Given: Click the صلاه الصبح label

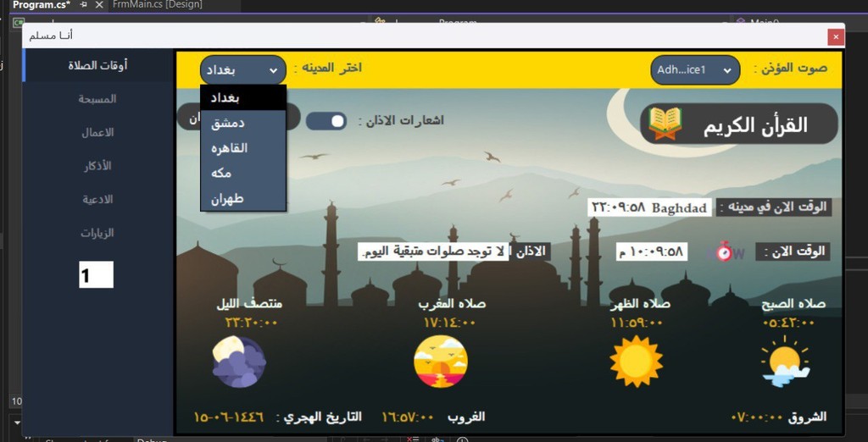Looking at the screenshot, I should coord(793,304).
